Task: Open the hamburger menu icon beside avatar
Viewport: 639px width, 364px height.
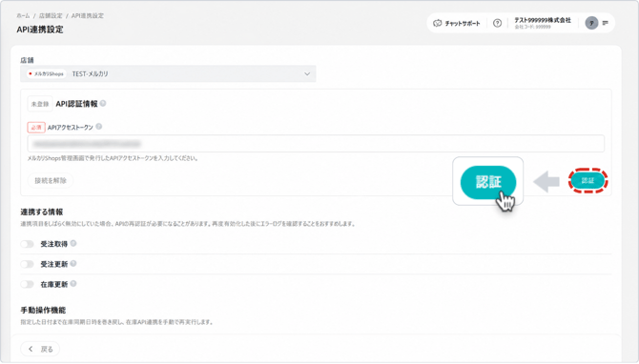Action: 606,23
